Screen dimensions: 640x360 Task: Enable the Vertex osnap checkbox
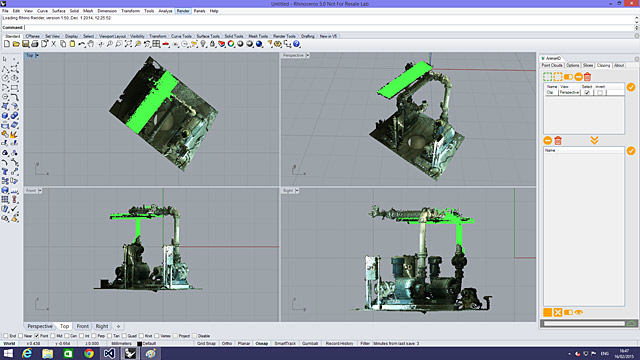pyautogui.click(x=157, y=336)
